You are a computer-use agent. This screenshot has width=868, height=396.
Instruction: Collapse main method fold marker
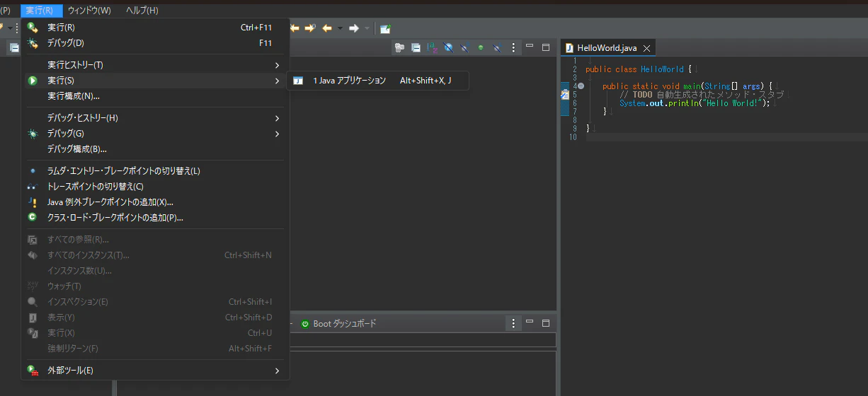tap(581, 86)
